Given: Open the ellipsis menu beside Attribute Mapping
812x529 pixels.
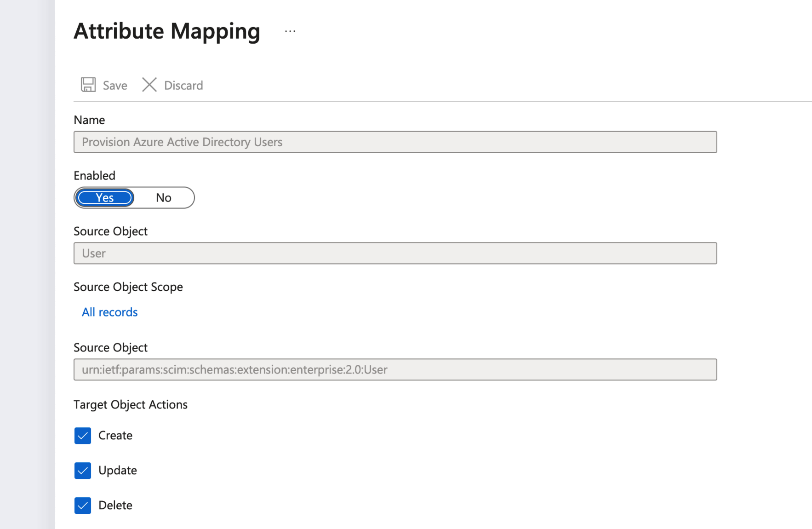Looking at the screenshot, I should [x=290, y=31].
